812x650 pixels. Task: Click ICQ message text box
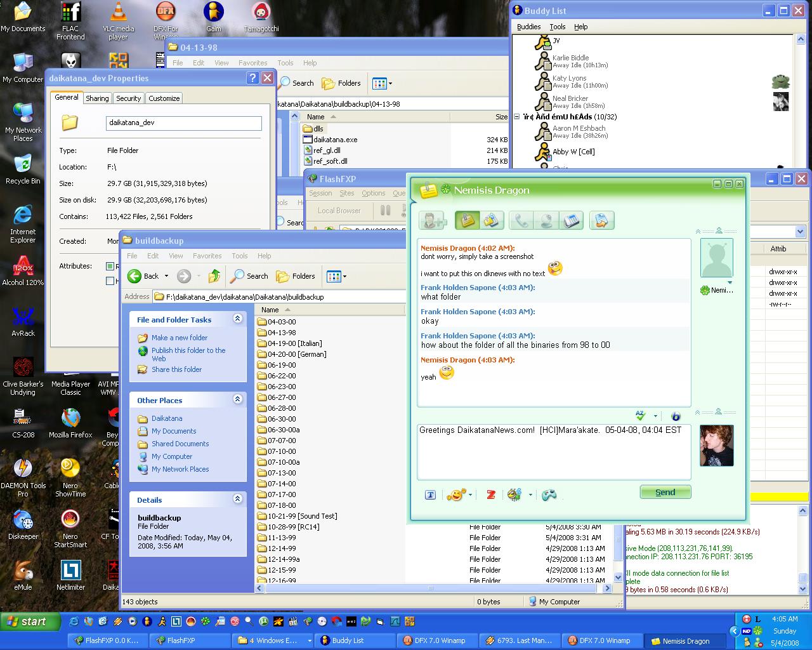[553, 451]
